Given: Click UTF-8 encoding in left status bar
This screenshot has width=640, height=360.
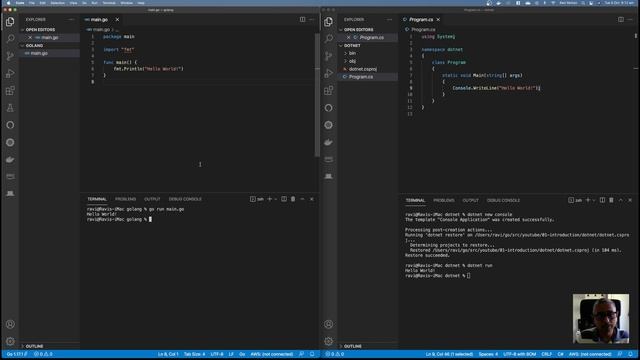Looking at the screenshot, I should [x=217, y=354].
